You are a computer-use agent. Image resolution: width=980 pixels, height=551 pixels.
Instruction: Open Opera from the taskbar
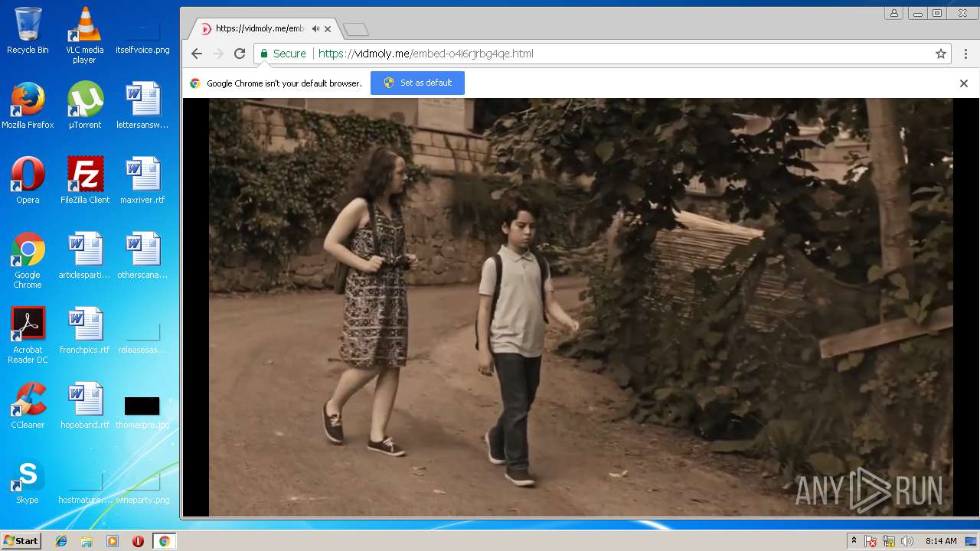(x=138, y=541)
